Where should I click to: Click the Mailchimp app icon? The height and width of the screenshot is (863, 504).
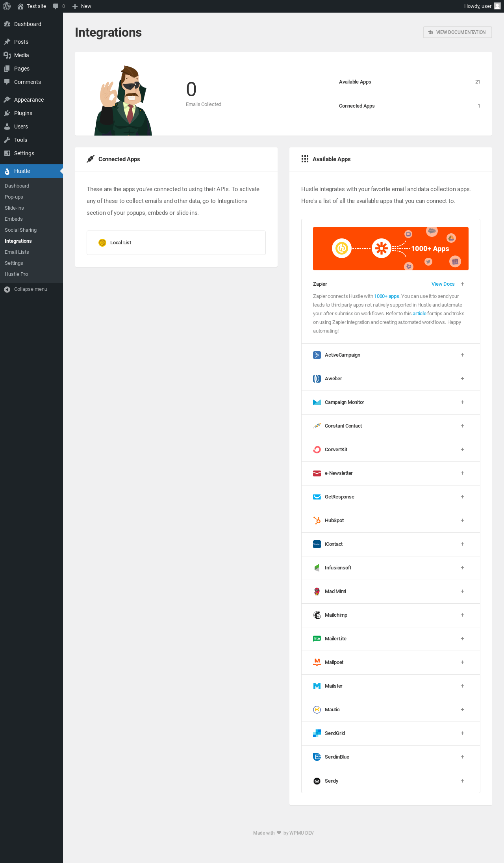[x=317, y=615]
